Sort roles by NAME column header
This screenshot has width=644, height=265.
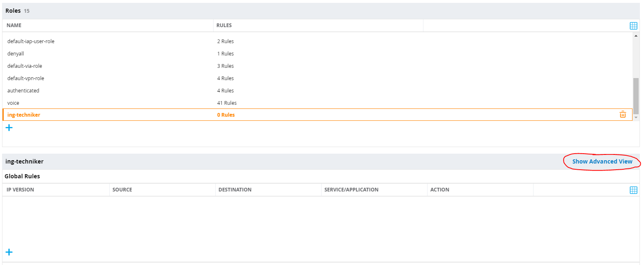click(x=14, y=25)
